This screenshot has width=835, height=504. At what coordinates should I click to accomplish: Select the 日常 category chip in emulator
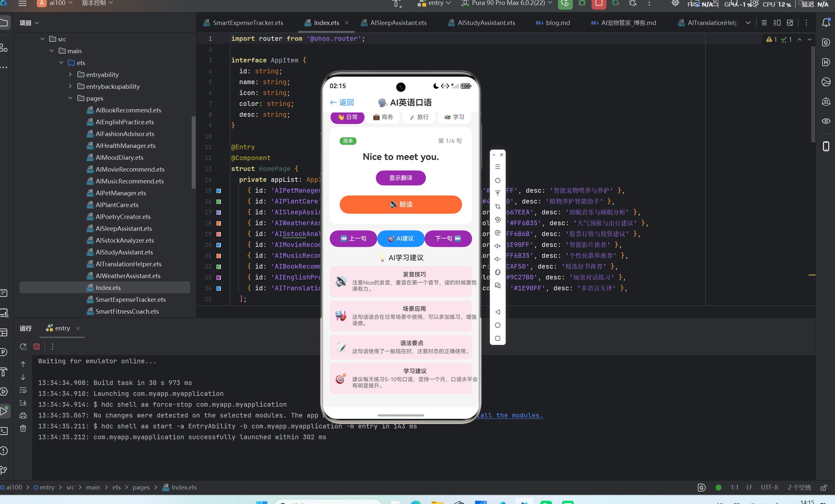347,117
